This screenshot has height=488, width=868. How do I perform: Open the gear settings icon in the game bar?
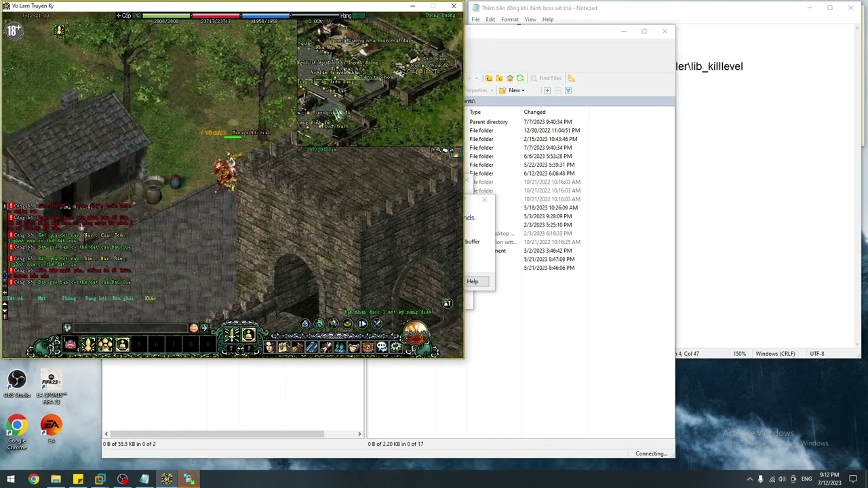point(396,347)
